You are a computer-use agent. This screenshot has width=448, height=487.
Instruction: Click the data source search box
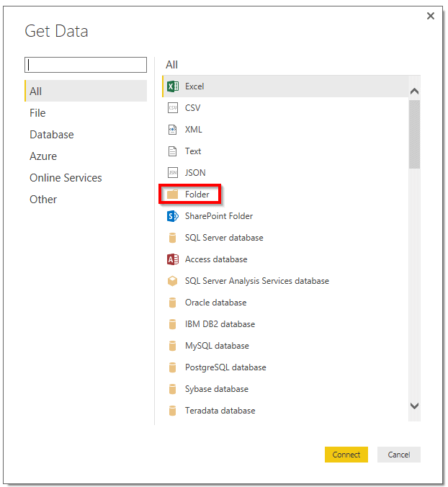86,65
